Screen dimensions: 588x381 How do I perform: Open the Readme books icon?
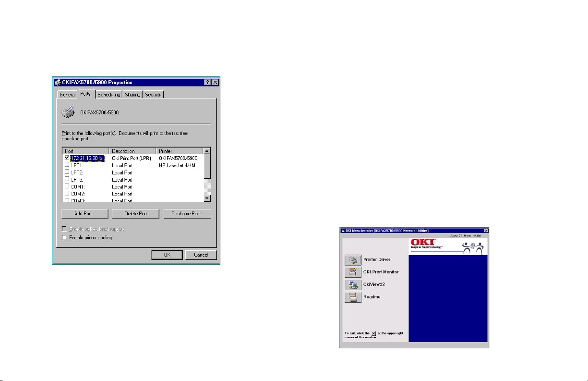point(353,297)
